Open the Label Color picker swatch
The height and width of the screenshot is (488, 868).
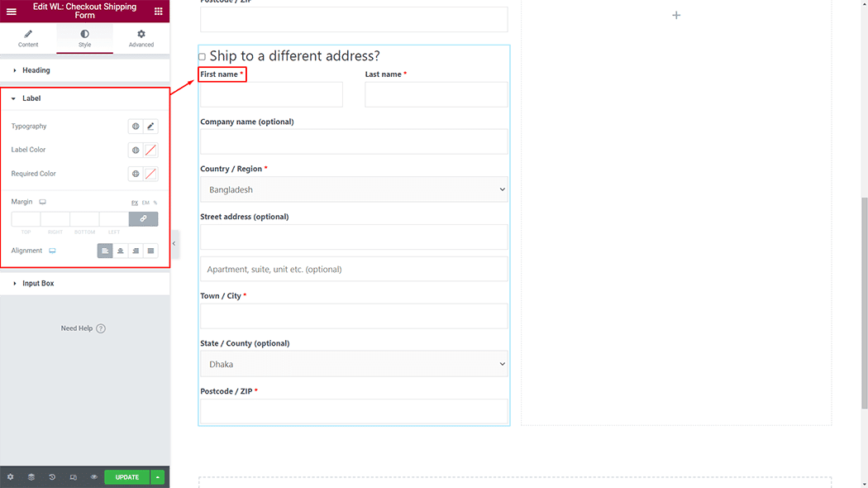point(150,151)
